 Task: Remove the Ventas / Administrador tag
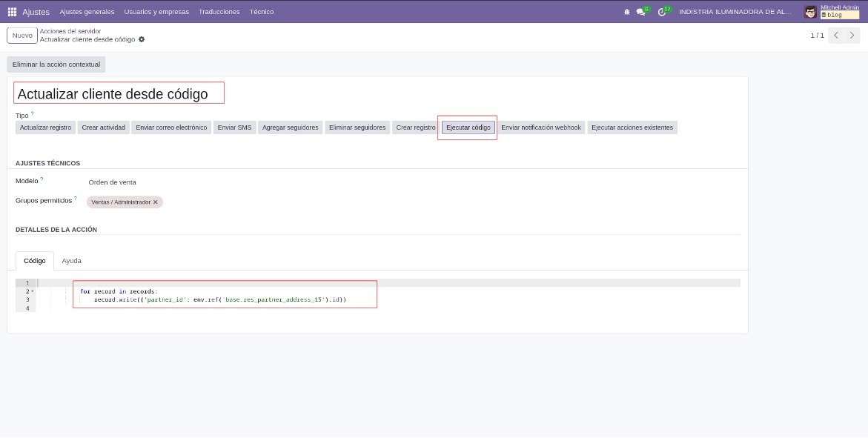[x=156, y=202]
